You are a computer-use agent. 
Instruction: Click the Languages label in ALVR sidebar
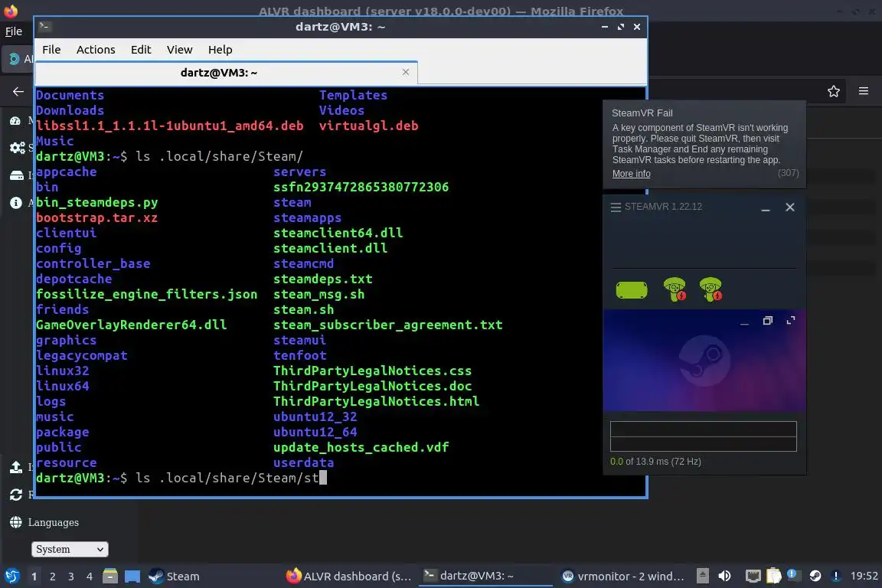point(54,523)
